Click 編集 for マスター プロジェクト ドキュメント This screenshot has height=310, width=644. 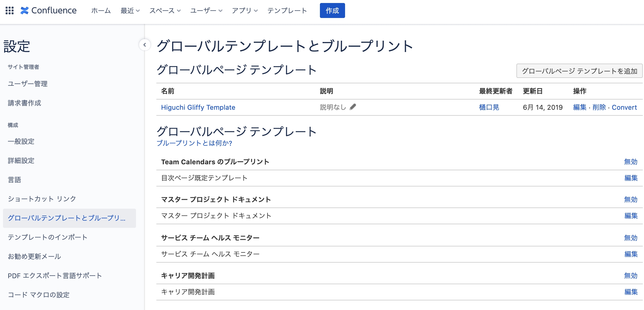click(x=631, y=216)
